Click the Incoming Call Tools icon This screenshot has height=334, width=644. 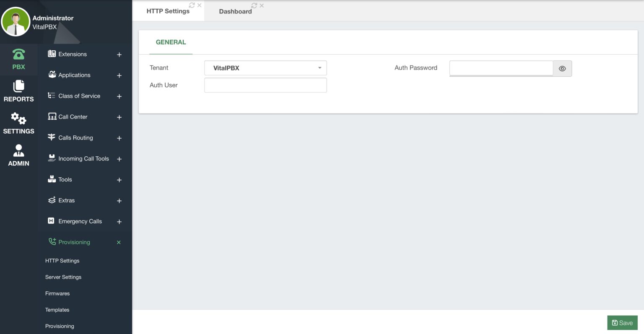pyautogui.click(x=52, y=158)
